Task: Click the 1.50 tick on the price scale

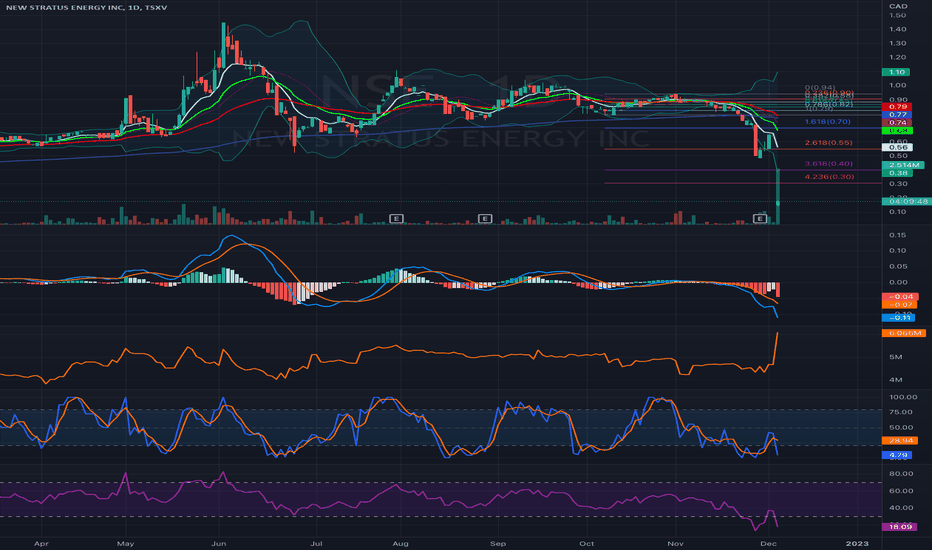Action: 898,15
